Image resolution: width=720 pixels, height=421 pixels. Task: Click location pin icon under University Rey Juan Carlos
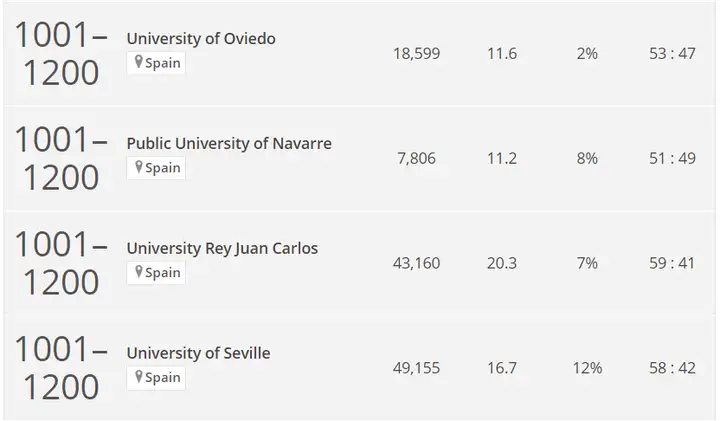(x=138, y=272)
